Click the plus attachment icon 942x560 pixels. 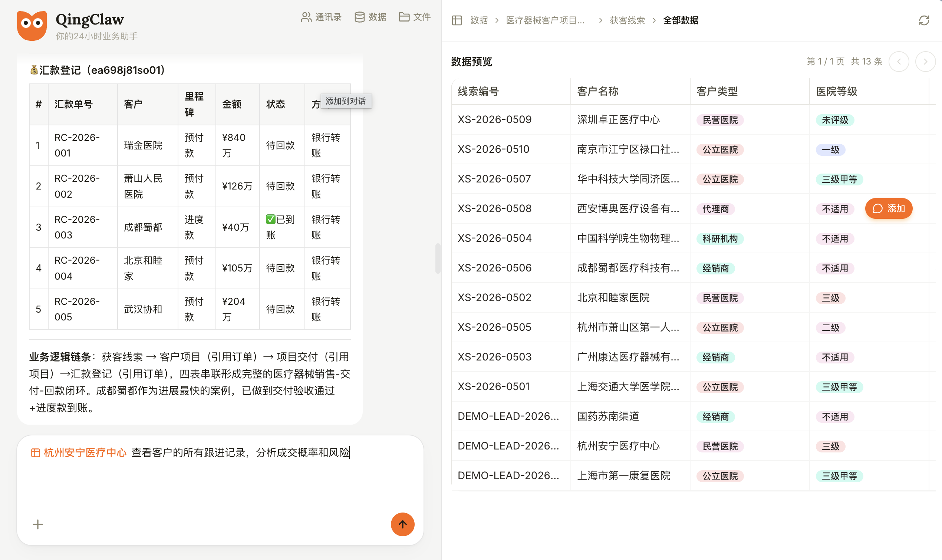pos(38,524)
